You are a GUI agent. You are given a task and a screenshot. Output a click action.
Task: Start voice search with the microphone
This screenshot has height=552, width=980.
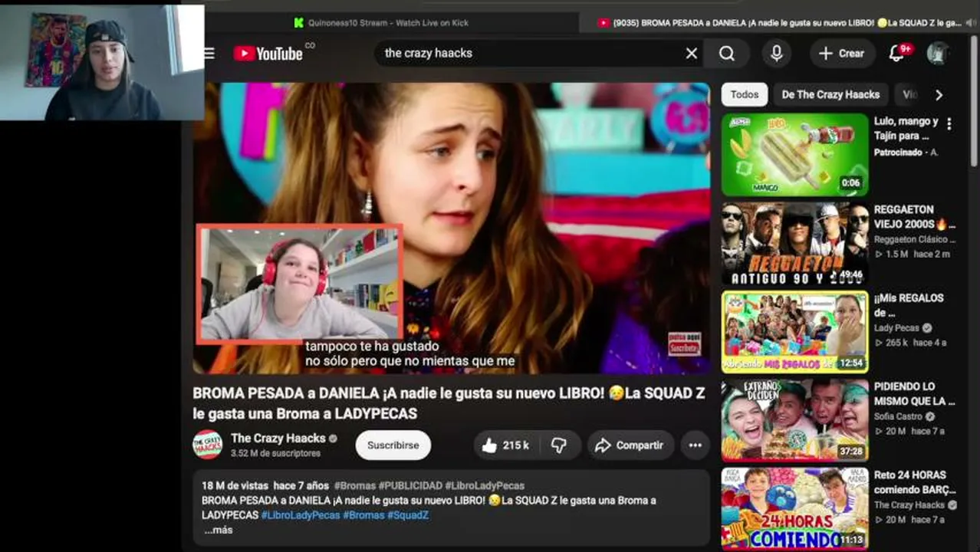tap(776, 53)
